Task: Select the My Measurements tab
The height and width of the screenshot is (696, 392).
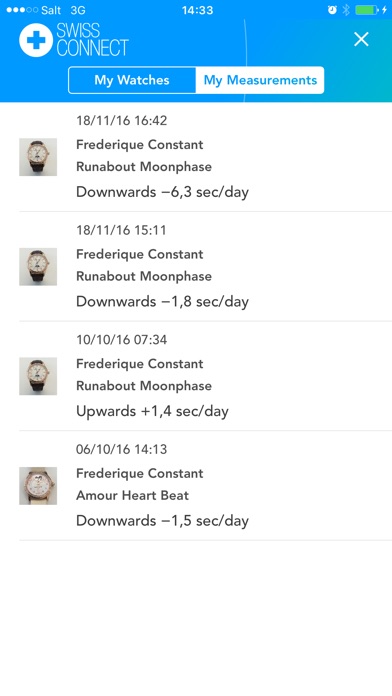Action: [260, 80]
